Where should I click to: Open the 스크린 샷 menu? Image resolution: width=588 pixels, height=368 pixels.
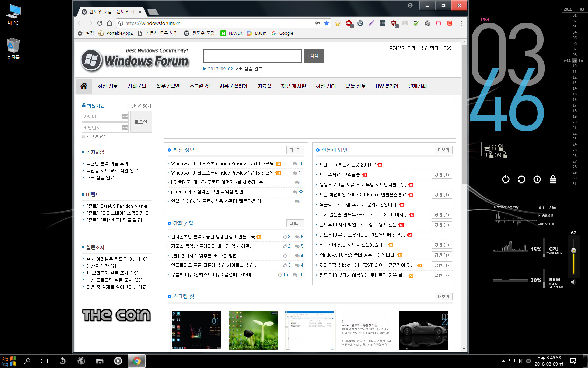coord(200,86)
